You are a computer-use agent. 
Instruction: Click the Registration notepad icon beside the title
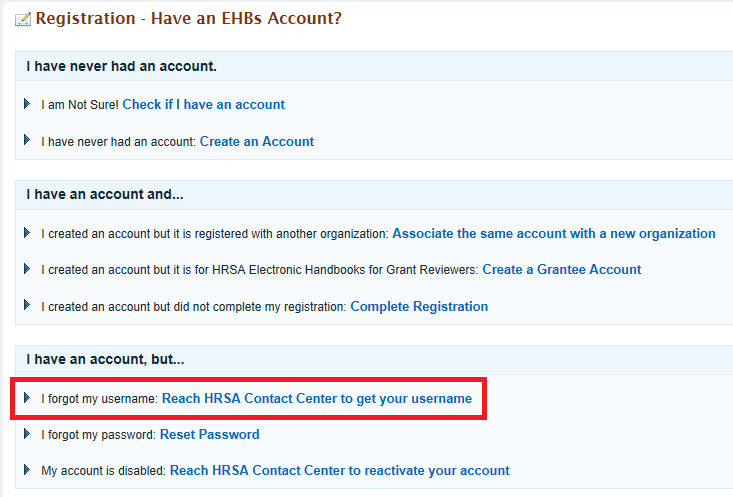pyautogui.click(x=23, y=20)
